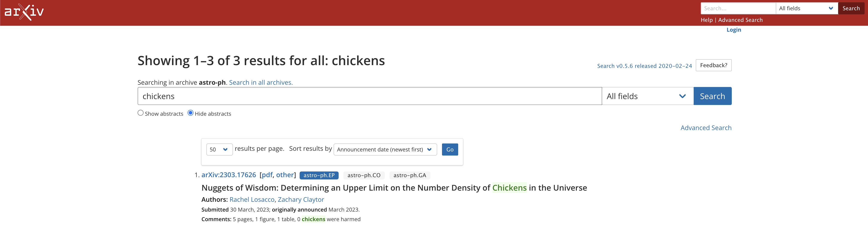Open the Sort results by dropdown

point(385,149)
